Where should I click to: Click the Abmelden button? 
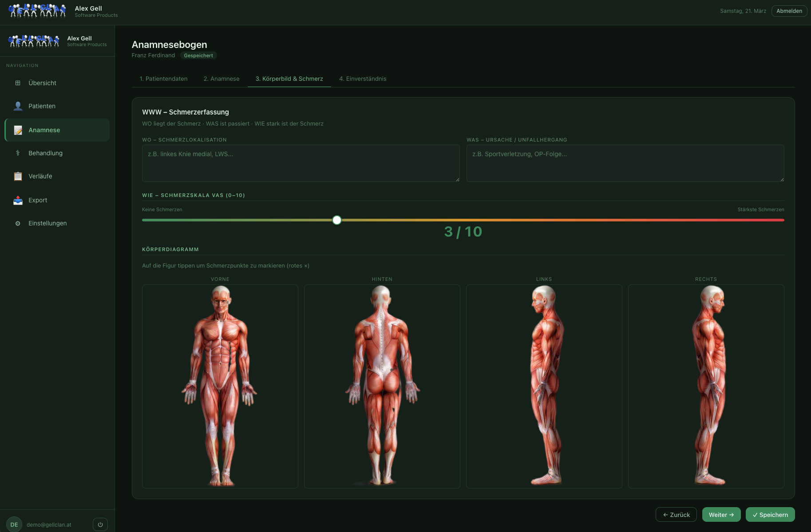789,11
